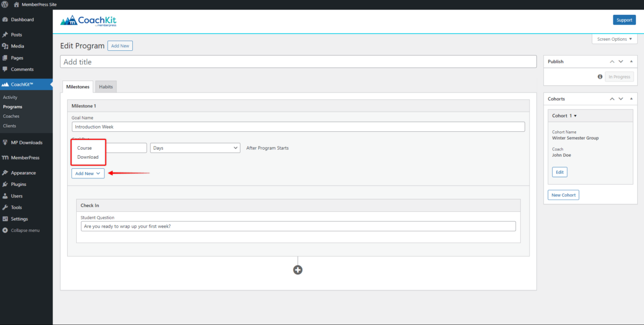The width and height of the screenshot is (644, 325).
Task: Click the Tools wrench icon
Action: point(5,207)
